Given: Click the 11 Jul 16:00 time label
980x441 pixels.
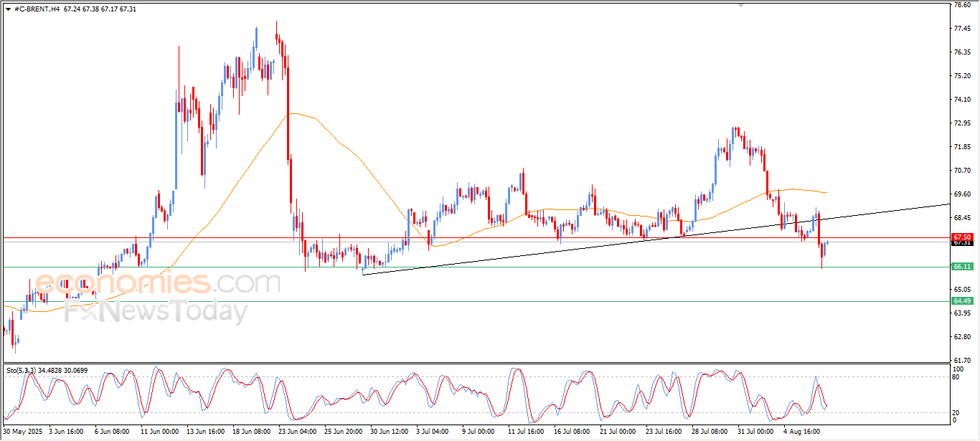Looking at the screenshot, I should pos(527,432).
